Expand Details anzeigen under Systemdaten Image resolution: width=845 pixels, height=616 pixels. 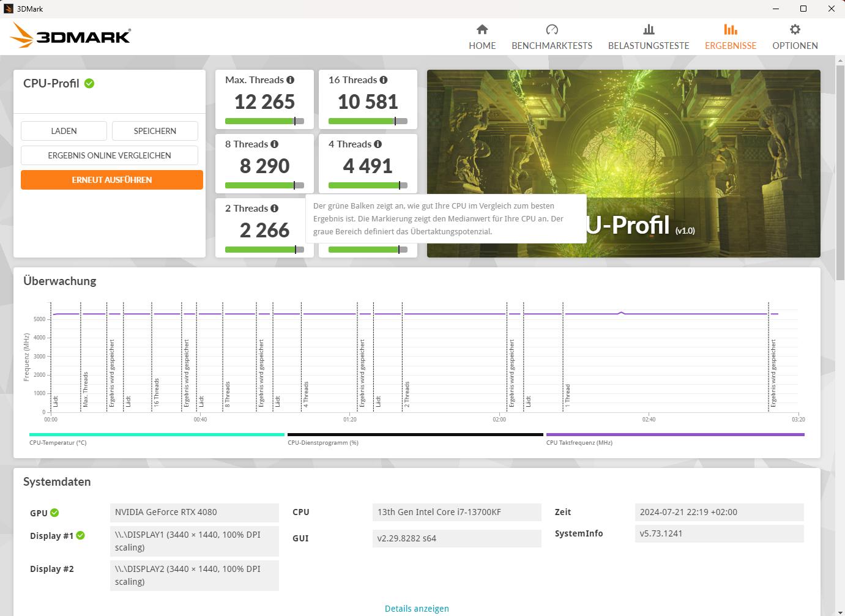click(x=417, y=608)
